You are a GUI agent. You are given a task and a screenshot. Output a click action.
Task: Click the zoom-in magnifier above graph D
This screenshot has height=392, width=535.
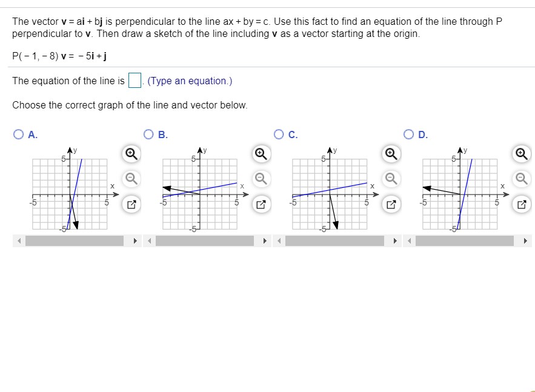pos(521,154)
